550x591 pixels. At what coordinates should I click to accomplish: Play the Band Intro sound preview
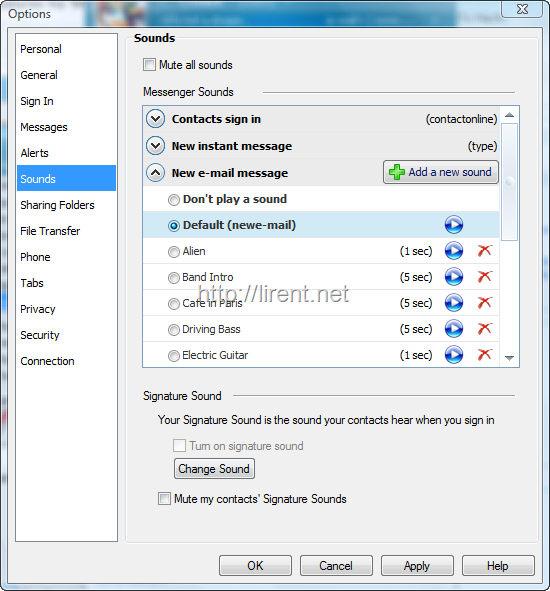(453, 277)
